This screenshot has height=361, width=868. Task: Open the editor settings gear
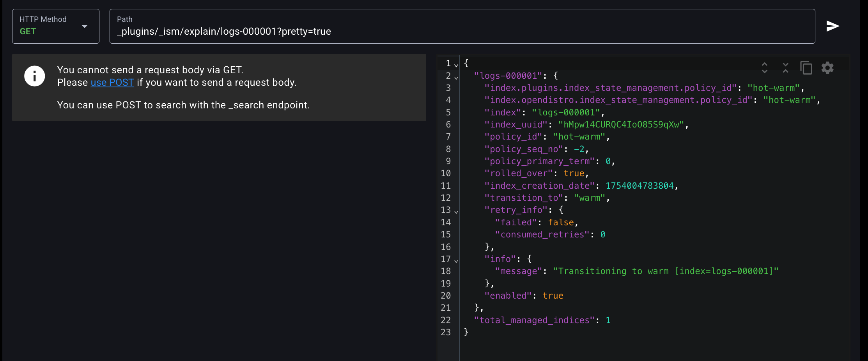827,68
